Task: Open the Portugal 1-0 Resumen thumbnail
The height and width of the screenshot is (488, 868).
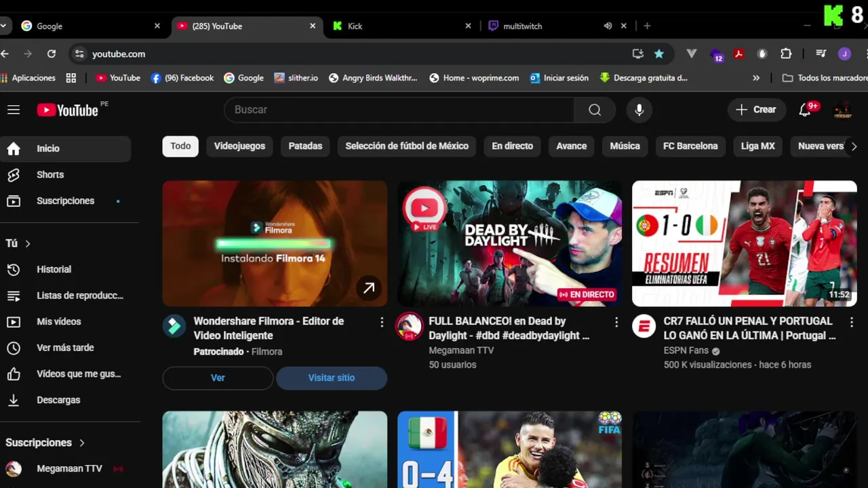Action: coord(745,243)
